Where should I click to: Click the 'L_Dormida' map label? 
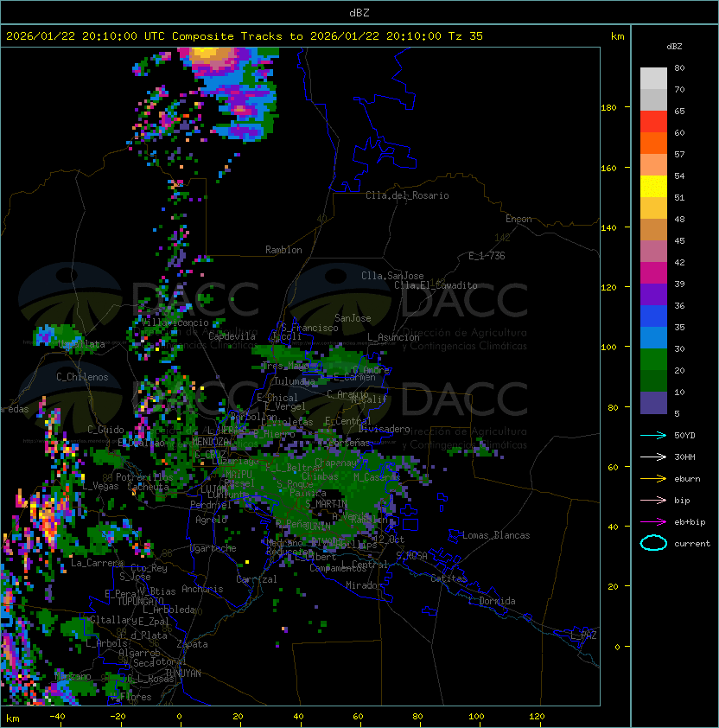coord(492,601)
